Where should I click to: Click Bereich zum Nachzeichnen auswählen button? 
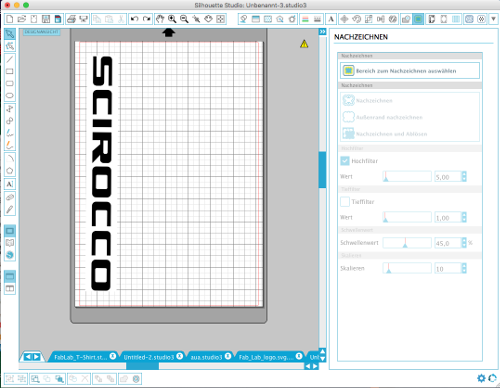pos(410,71)
